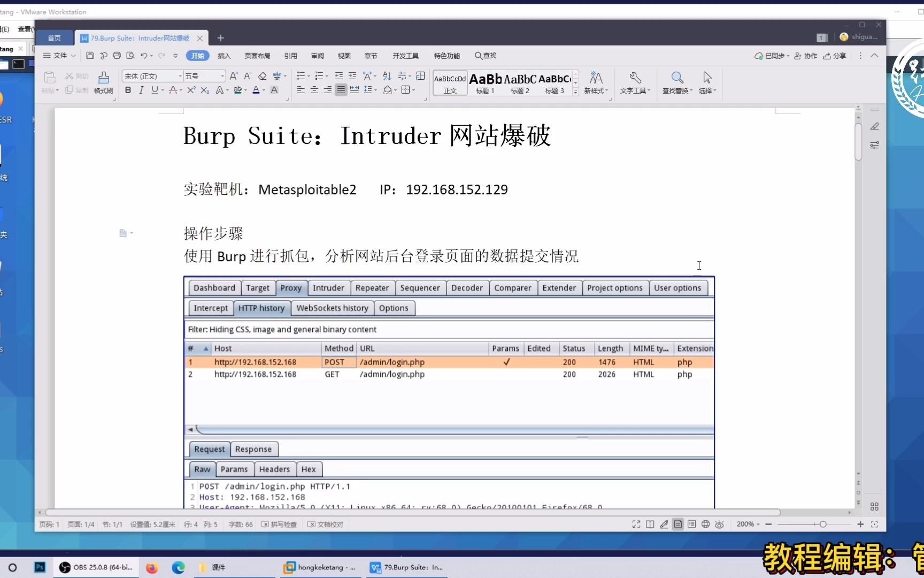Toggle document proofing (文档校对) in status bar
The width and height of the screenshot is (924, 578).
325,524
